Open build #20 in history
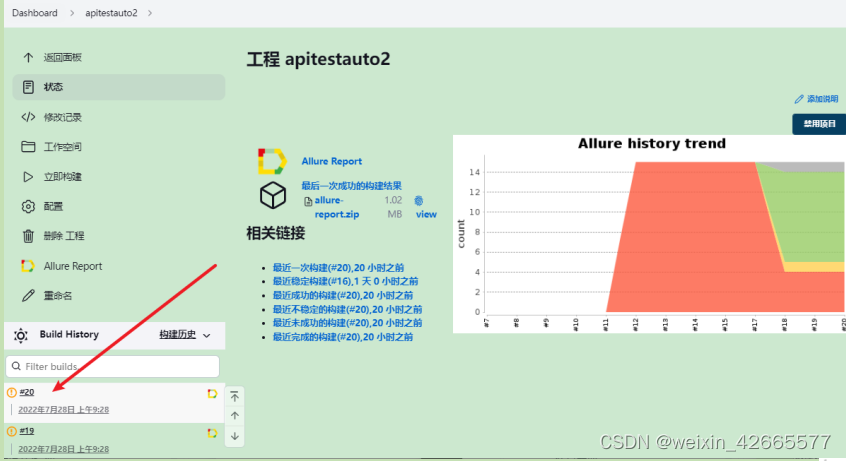The height and width of the screenshot is (461, 846). [26, 392]
